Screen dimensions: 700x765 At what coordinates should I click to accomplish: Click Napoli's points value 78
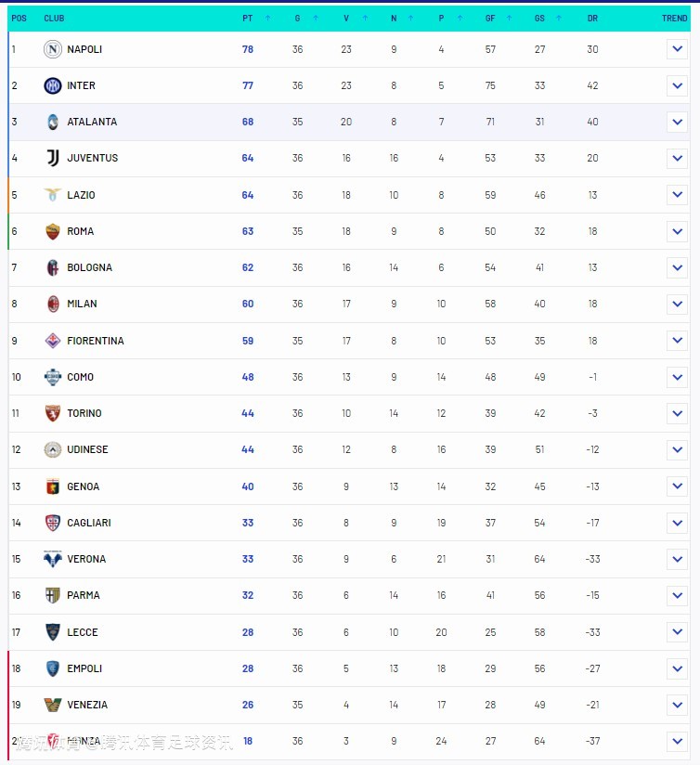pos(248,49)
